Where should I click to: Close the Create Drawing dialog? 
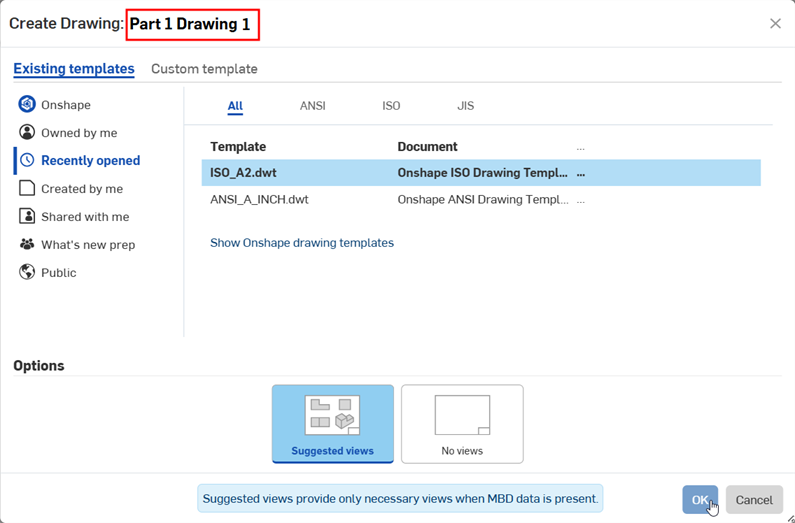(x=775, y=23)
